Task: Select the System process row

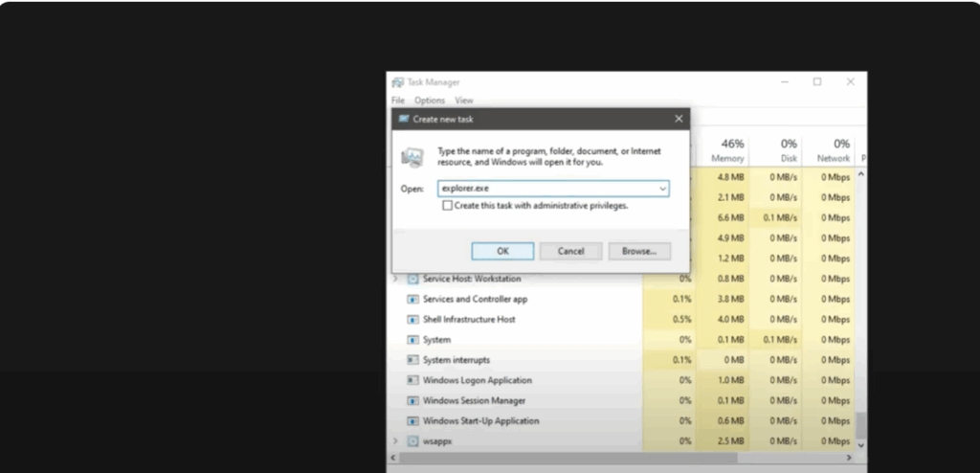Action: (x=436, y=340)
